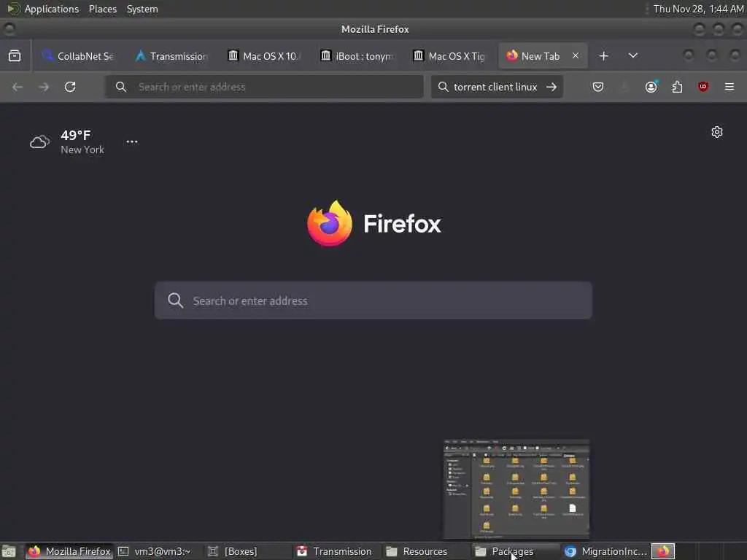
Task: Open weather widget three-dot menu
Action: click(132, 141)
